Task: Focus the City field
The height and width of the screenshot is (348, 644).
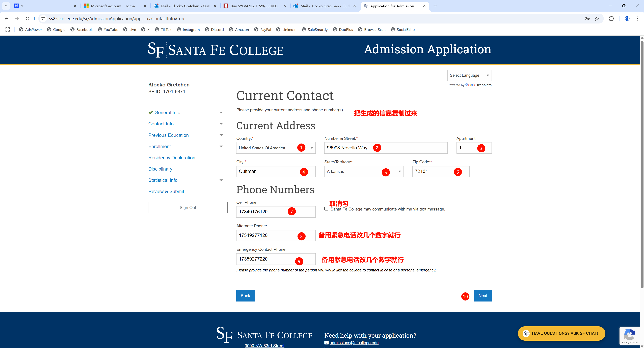Action: pyautogui.click(x=276, y=171)
